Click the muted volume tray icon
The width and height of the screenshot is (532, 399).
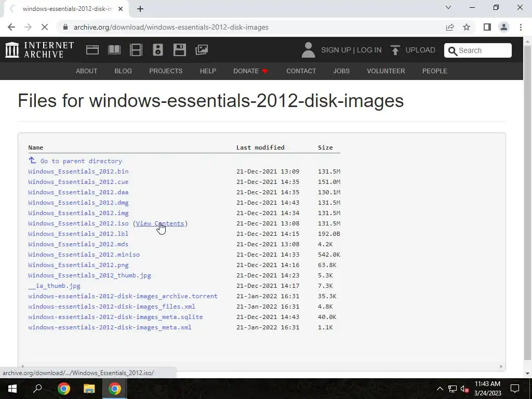tap(464, 389)
